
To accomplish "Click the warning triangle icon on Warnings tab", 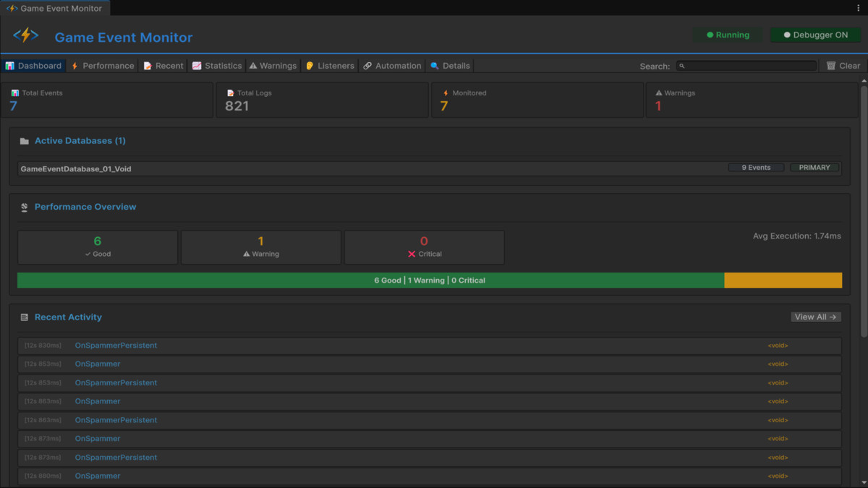I will 252,65.
